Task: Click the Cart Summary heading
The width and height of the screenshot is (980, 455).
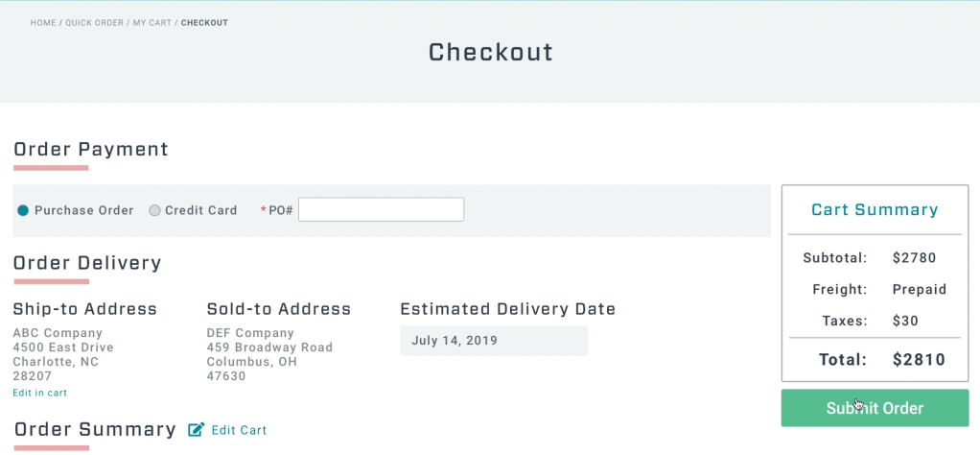Action: 875,210
